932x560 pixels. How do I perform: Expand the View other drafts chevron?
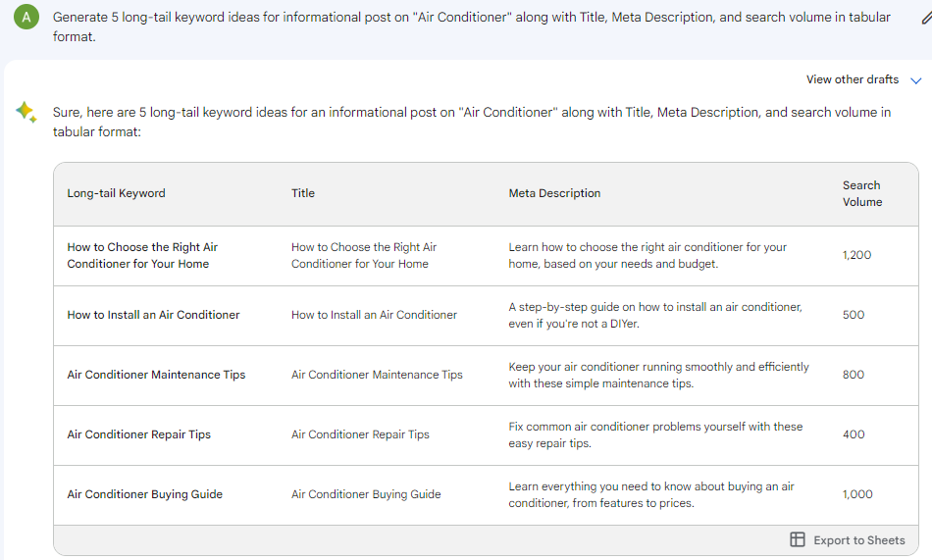click(916, 80)
